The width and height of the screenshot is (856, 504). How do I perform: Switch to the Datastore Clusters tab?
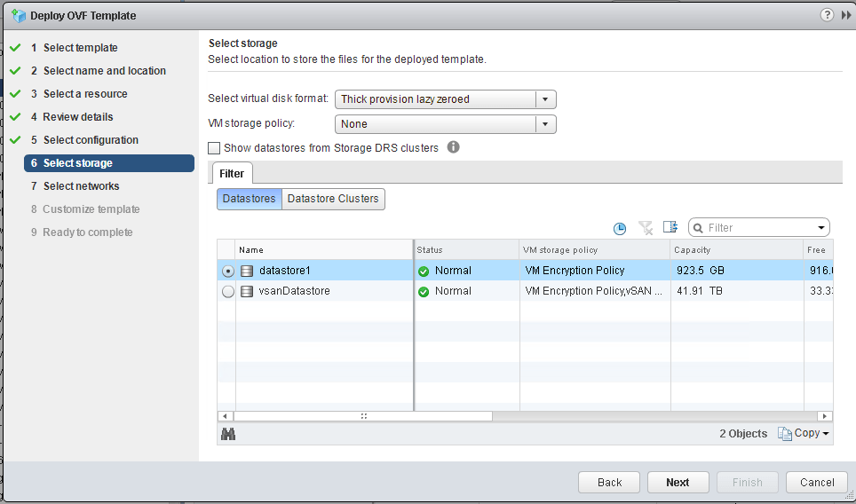[x=333, y=199]
